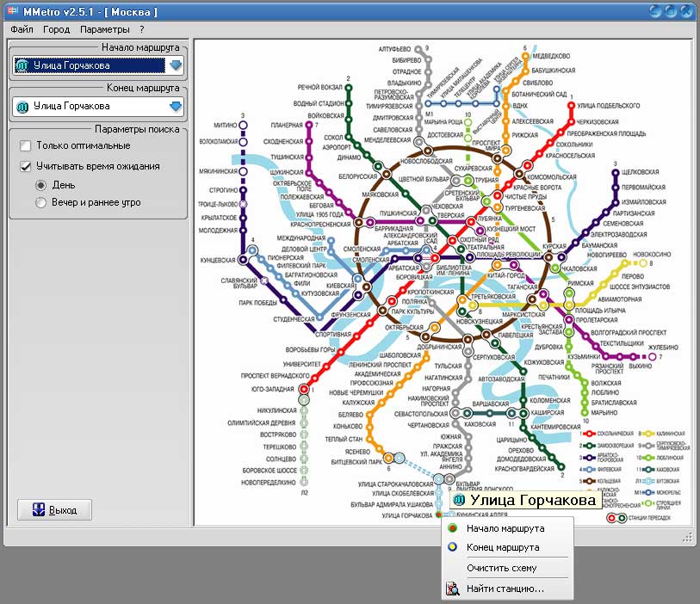Pick the Никулинская station marker
700x604 pixels.
[304, 410]
